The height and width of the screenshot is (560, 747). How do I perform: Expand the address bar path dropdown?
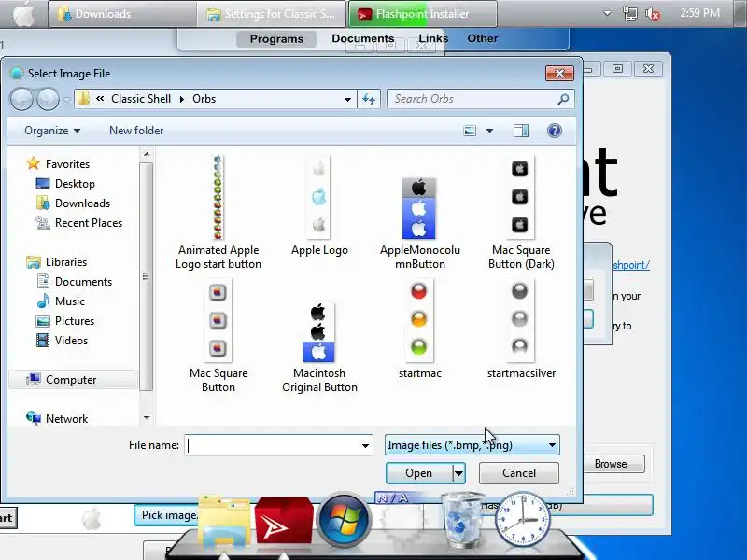tap(347, 100)
